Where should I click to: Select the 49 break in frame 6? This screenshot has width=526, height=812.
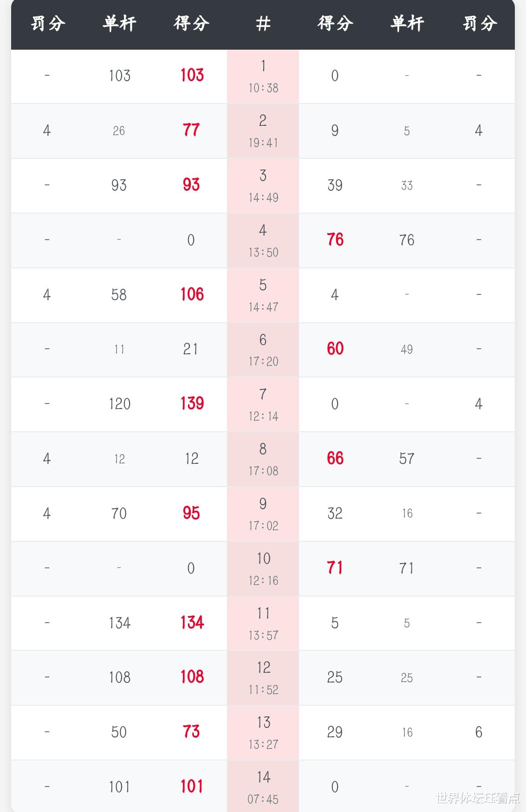point(407,349)
